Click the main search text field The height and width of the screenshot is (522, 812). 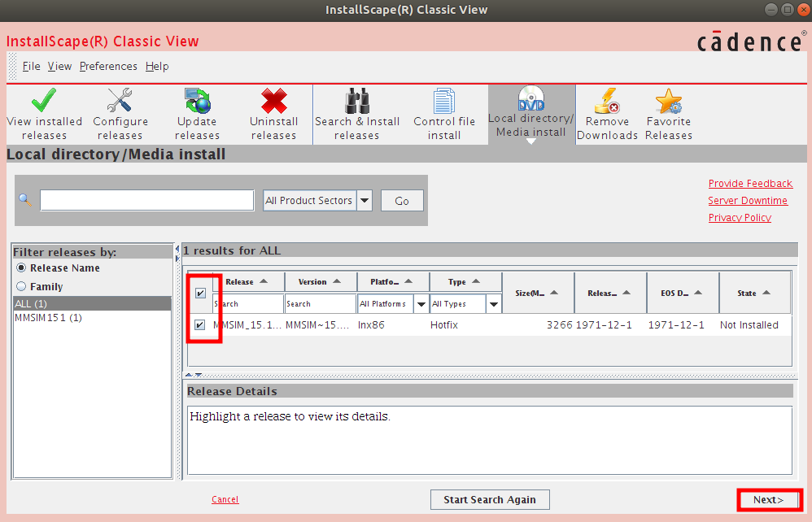click(147, 200)
